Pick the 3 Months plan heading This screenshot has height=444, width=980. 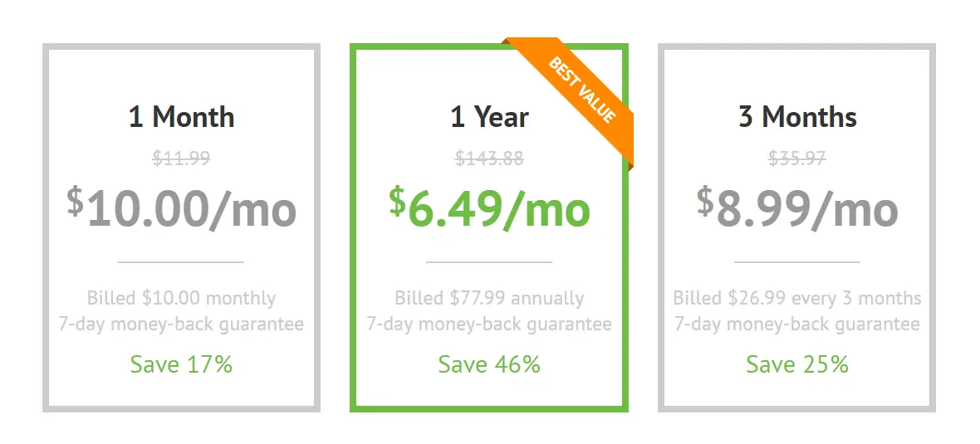coord(797,117)
